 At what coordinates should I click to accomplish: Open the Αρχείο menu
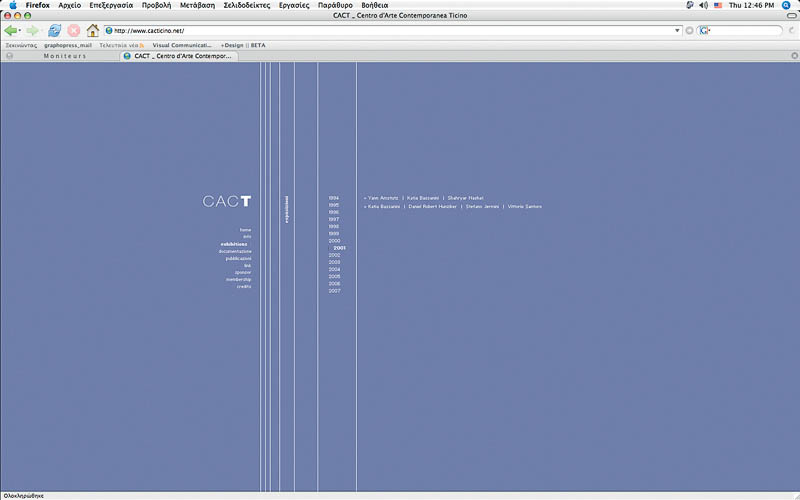point(69,5)
